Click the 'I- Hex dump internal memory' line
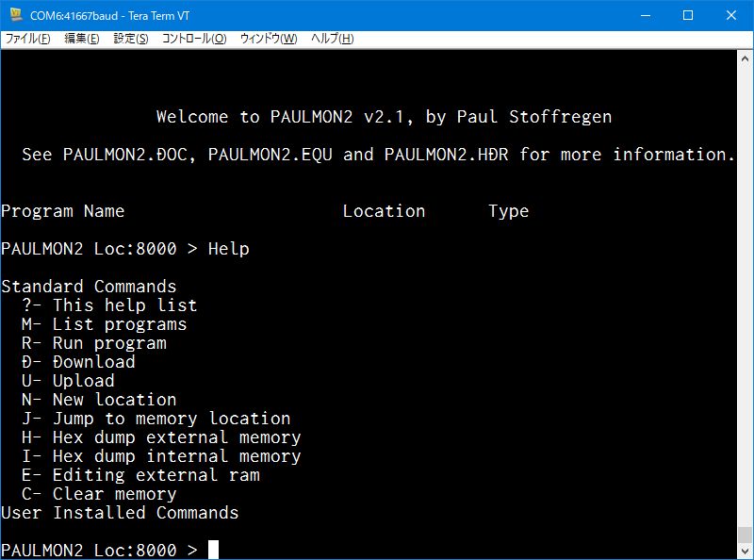 pos(161,456)
